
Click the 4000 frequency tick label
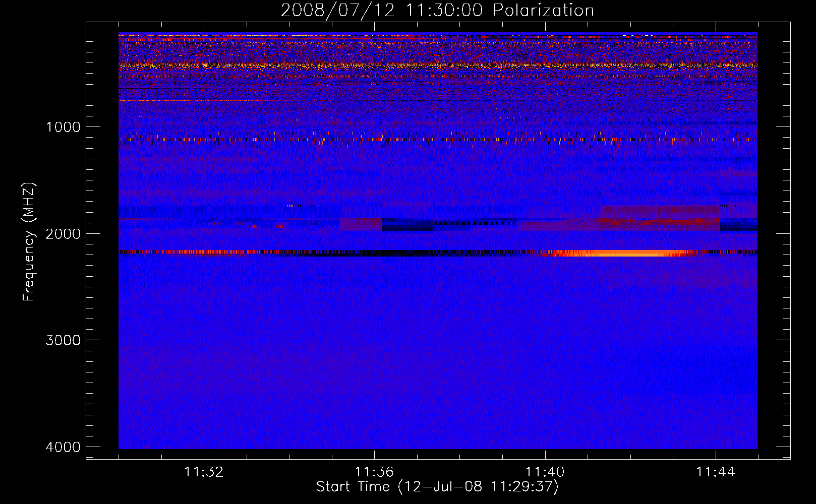click(63, 447)
